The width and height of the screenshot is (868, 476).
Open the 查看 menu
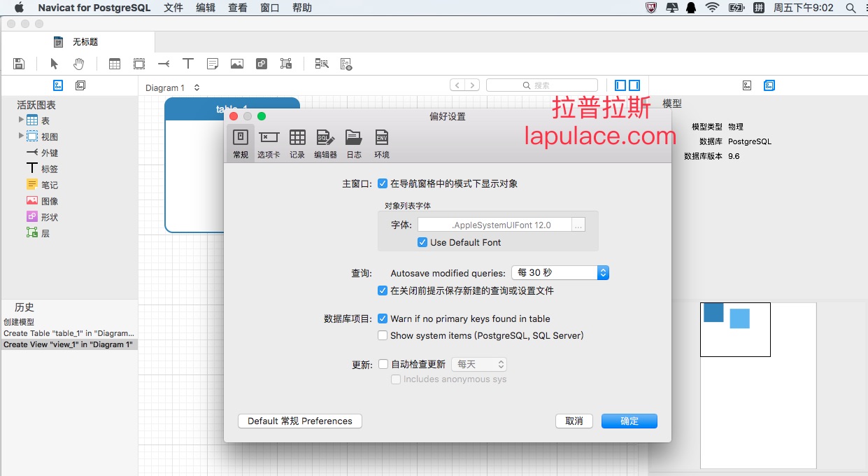(238, 8)
